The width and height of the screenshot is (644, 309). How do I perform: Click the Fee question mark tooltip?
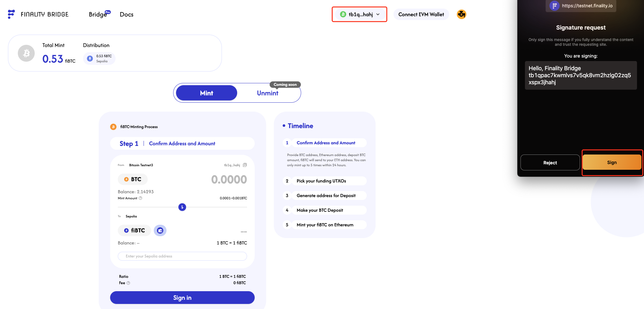pyautogui.click(x=128, y=283)
